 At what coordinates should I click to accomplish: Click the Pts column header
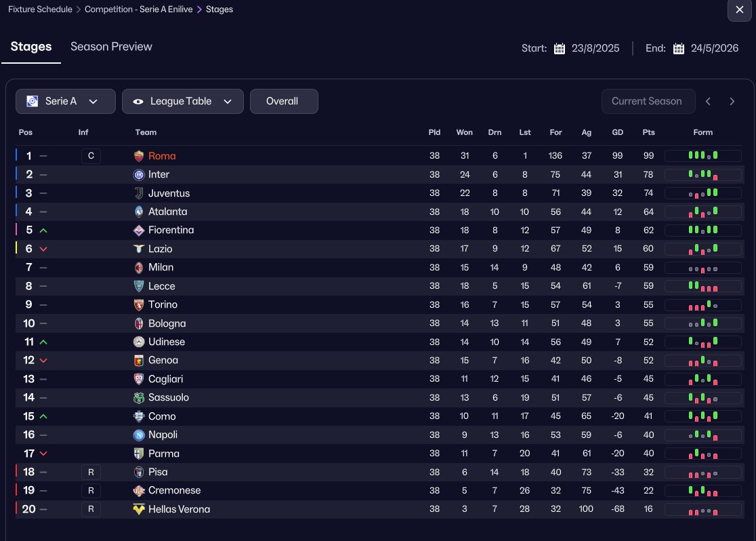point(648,132)
